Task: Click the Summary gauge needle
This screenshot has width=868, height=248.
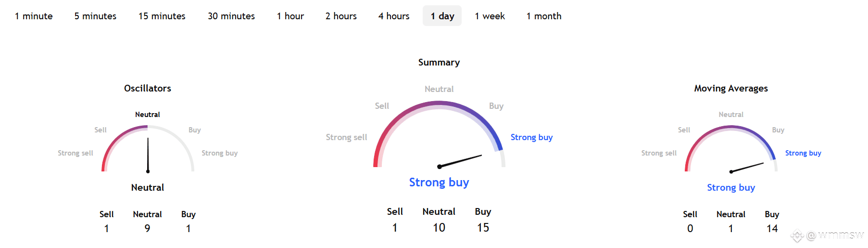Action: point(460,161)
